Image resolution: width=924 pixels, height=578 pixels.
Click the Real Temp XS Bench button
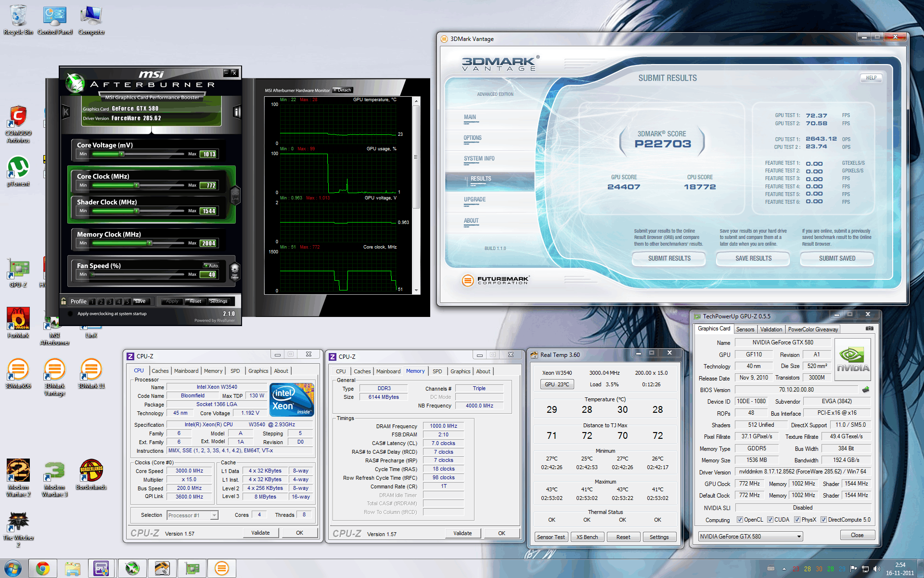pos(587,537)
